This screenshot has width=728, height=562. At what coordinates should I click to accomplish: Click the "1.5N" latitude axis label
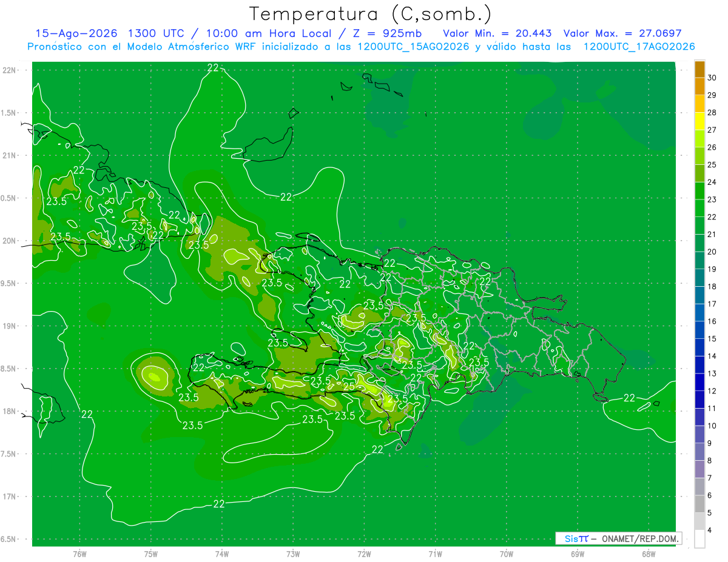(x=9, y=113)
